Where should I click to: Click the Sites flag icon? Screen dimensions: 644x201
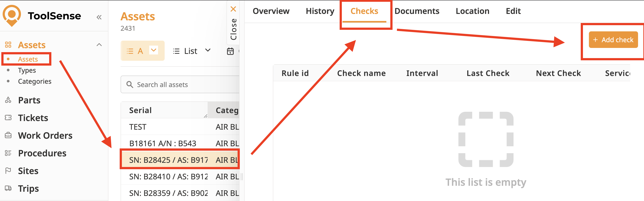pyautogui.click(x=8, y=171)
